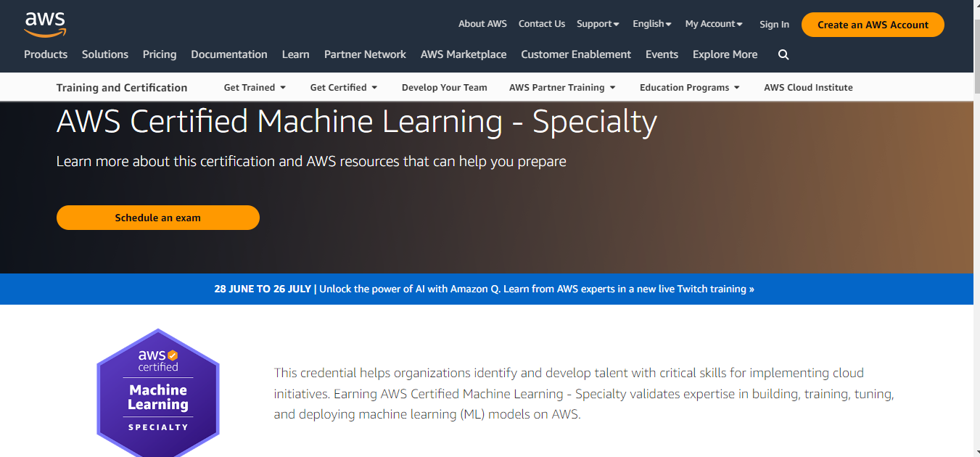Open the search magnifier icon

[783, 55]
